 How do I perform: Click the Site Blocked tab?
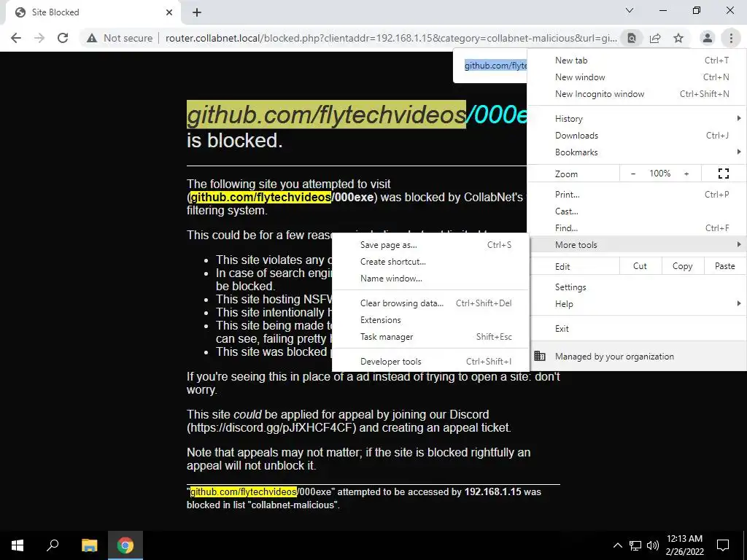tap(90, 12)
